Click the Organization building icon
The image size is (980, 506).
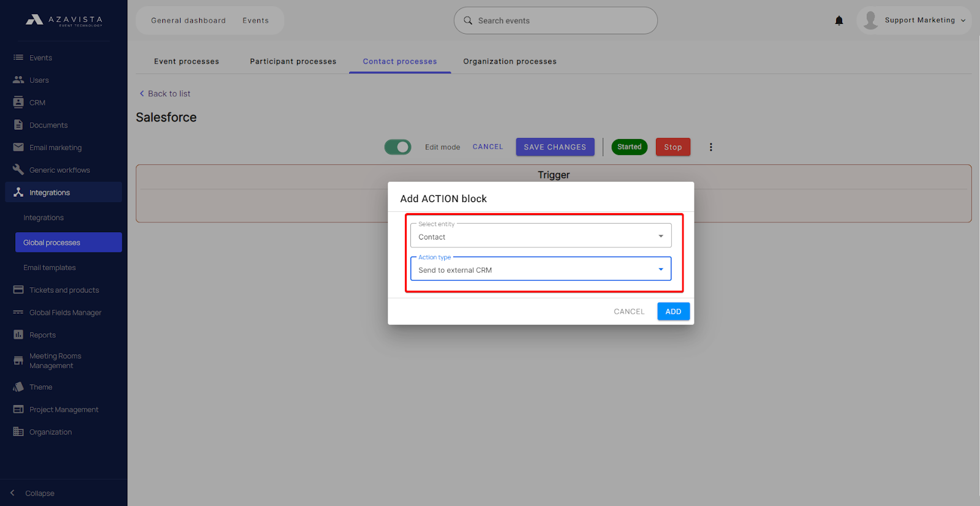tap(18, 432)
